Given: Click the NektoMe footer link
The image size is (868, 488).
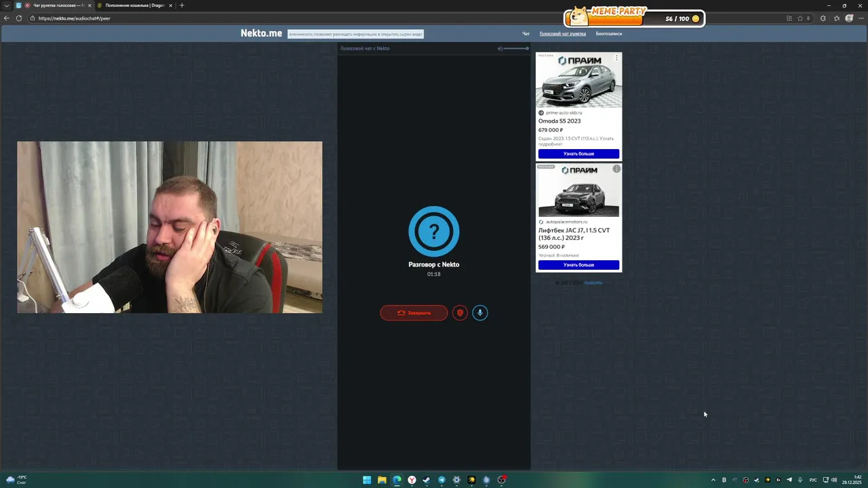Looking at the screenshot, I should [x=593, y=283].
